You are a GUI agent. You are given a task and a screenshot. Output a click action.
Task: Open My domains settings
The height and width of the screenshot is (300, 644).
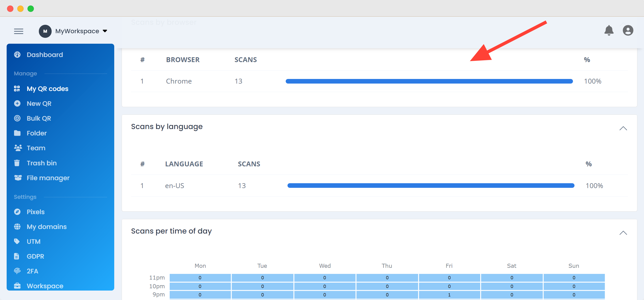47,227
